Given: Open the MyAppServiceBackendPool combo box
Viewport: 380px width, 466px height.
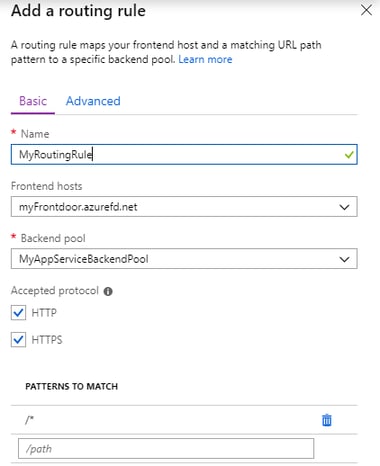Looking at the screenshot, I should pyautogui.click(x=184, y=259).
